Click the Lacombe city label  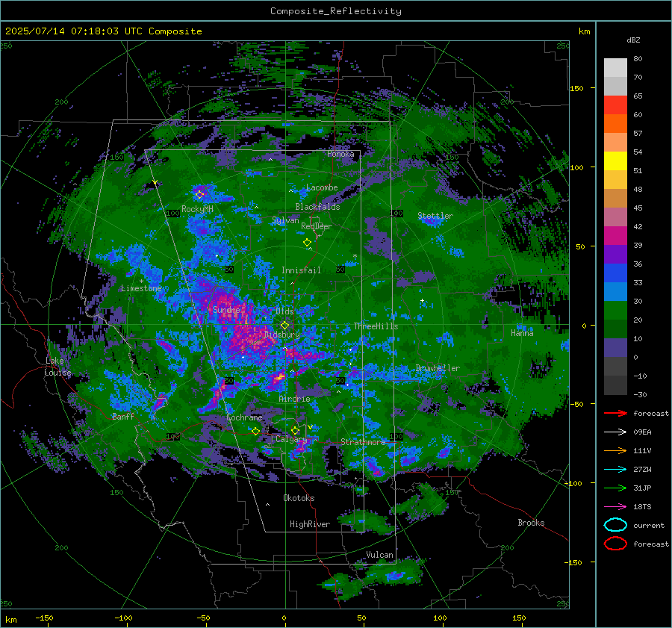pyautogui.click(x=322, y=187)
